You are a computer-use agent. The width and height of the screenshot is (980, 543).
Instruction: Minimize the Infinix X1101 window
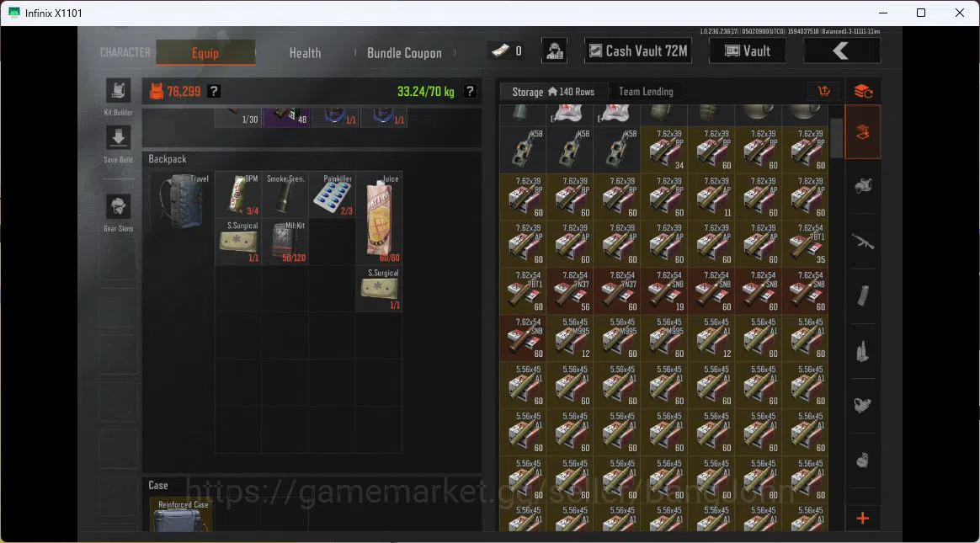coord(882,13)
